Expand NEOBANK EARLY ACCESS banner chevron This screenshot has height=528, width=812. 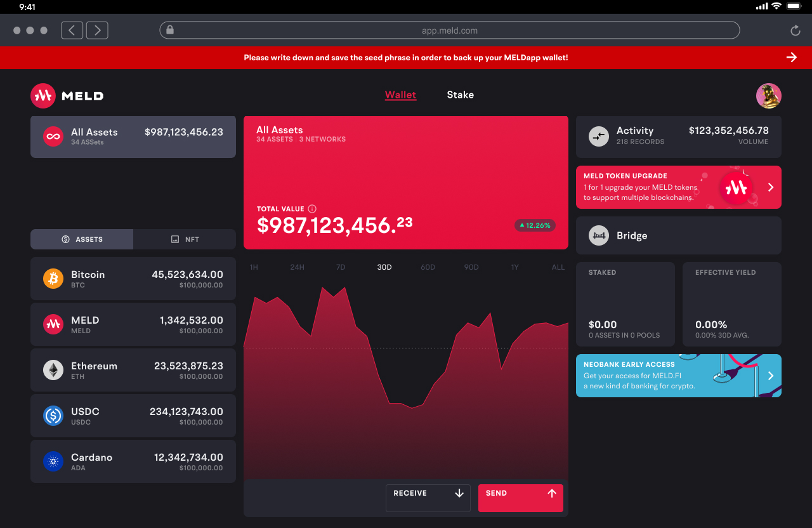coord(771,376)
